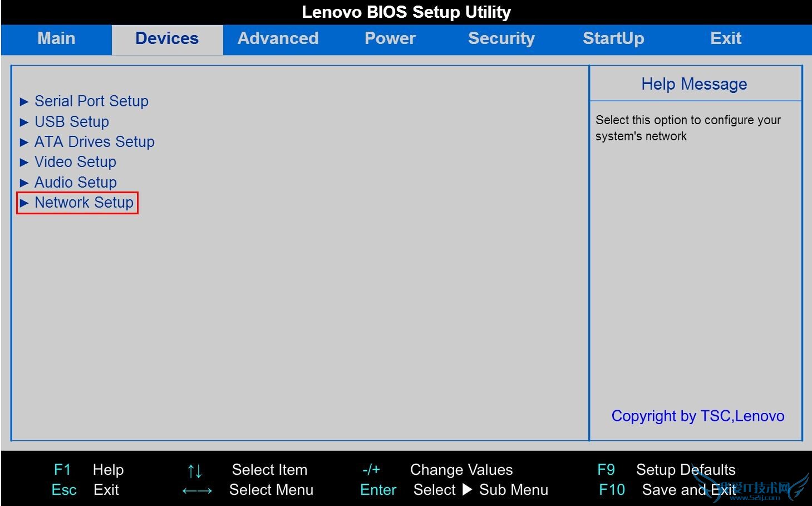Click help text 'configure your system's network'
This screenshot has height=506, width=812.
point(688,128)
